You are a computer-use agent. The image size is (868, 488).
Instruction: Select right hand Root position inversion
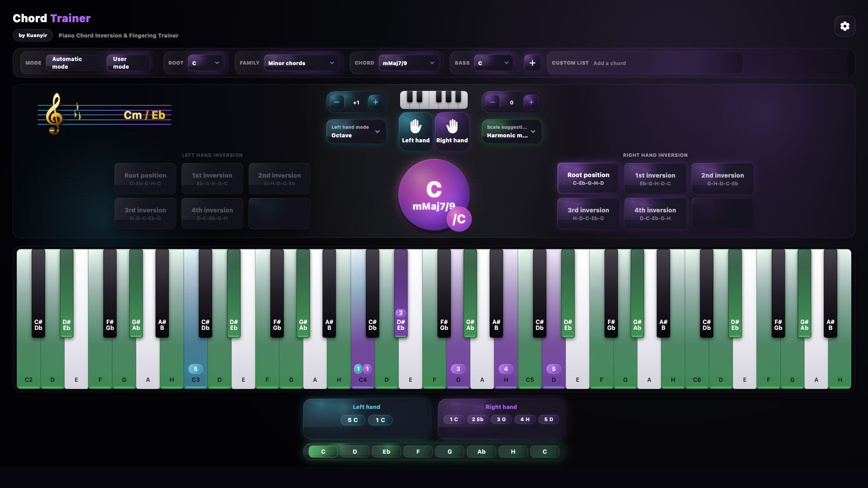coord(588,178)
